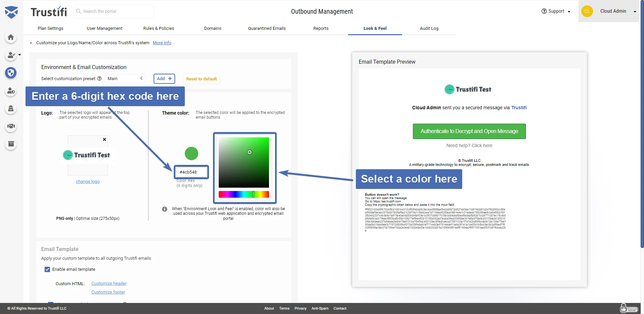Open the 'Main' preset selector

click(124, 78)
